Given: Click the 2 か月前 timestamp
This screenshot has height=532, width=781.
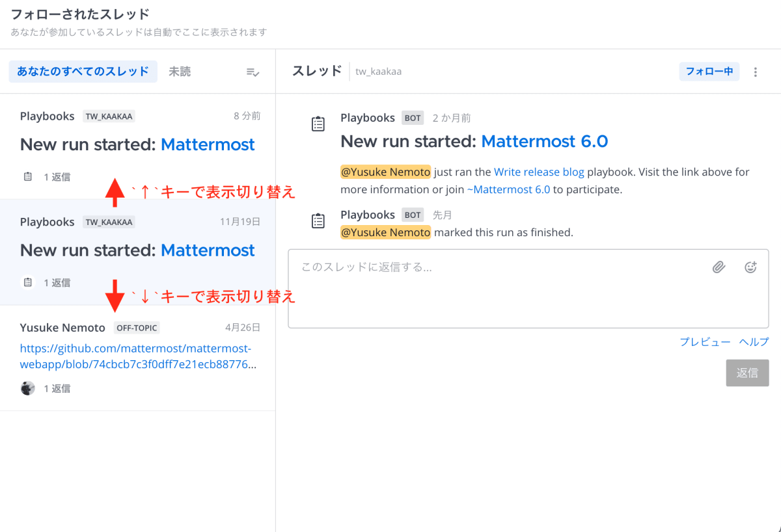Looking at the screenshot, I should [452, 118].
